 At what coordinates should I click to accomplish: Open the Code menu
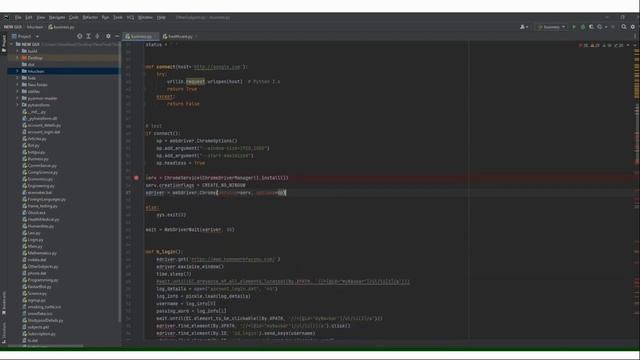coord(73,18)
